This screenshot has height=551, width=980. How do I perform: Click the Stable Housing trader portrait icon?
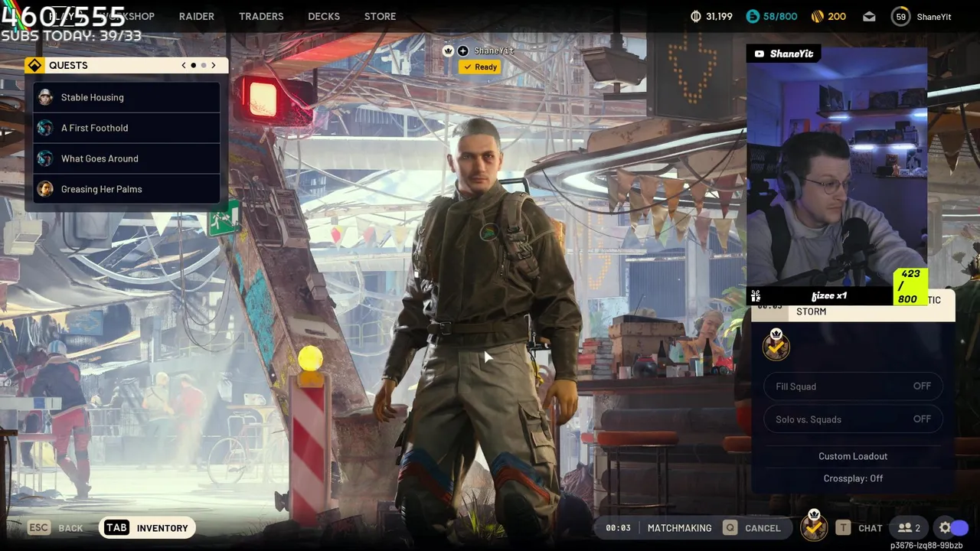click(x=45, y=97)
